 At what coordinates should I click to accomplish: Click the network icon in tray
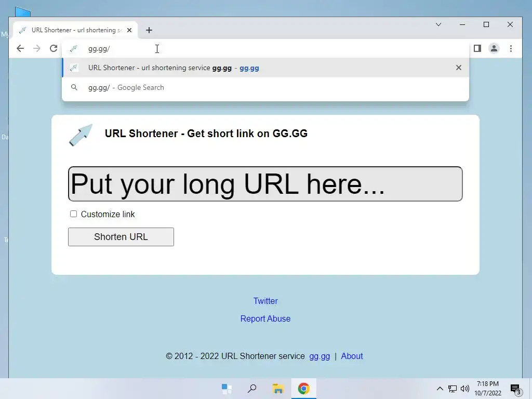click(453, 389)
